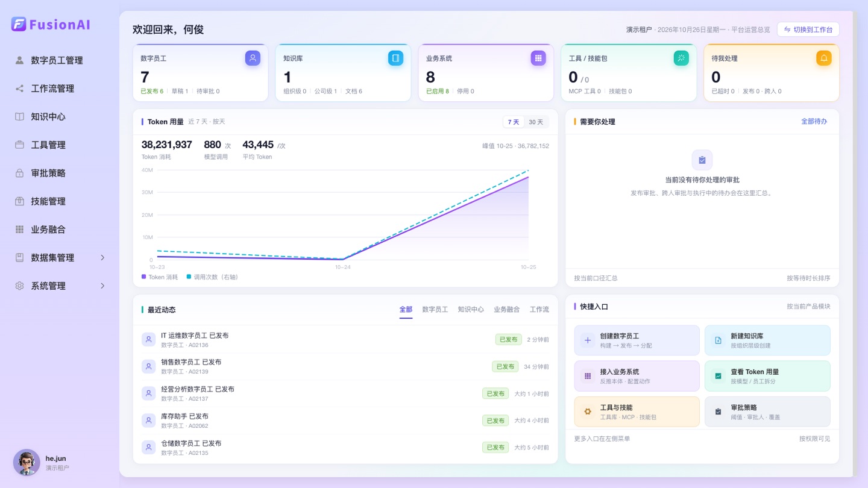The width and height of the screenshot is (868, 488).
Task: Click the 接入业务系统 grid icon
Action: [x=588, y=376]
